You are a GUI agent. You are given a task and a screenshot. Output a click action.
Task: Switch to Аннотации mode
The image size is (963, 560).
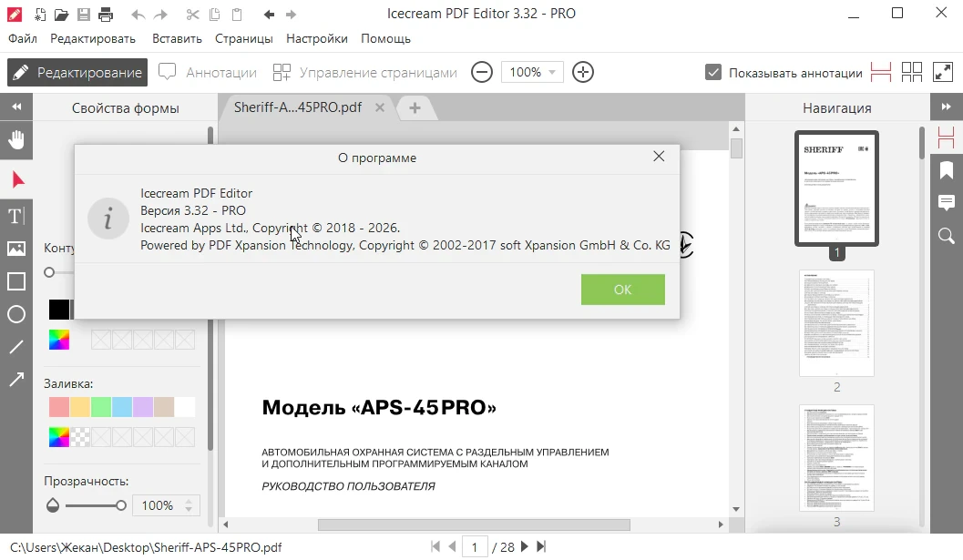coord(208,73)
